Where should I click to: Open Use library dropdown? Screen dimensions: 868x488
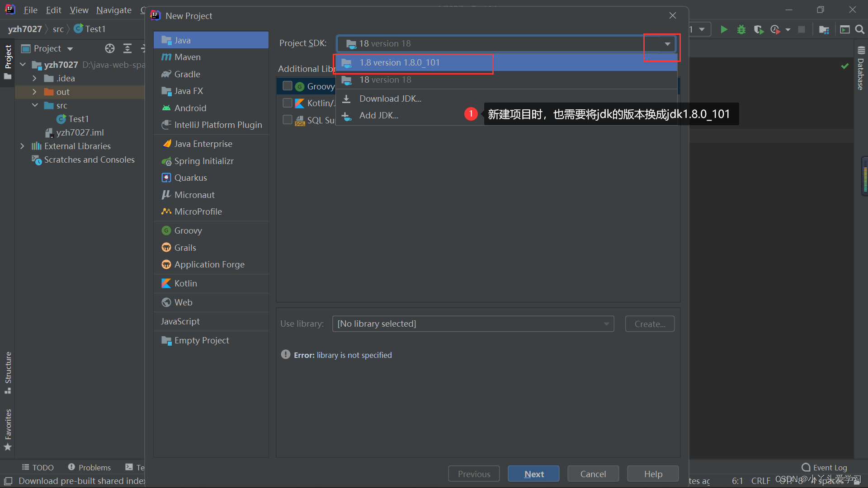[x=473, y=324]
